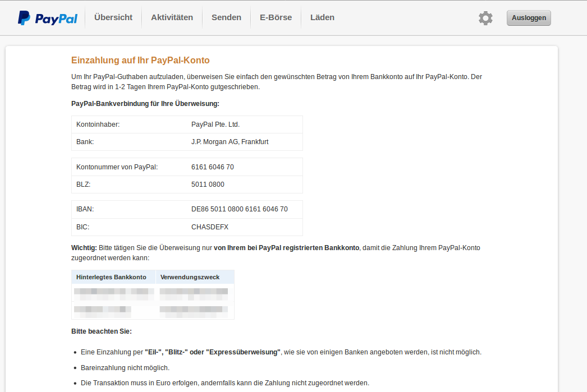Click the Transaktion muss in Euro bullet

[225, 383]
